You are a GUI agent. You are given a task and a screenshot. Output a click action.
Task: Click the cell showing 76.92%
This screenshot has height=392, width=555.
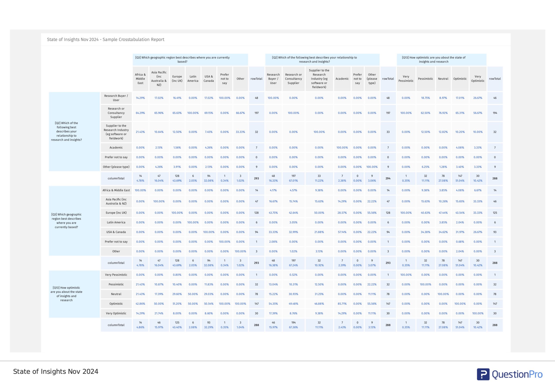point(443,113)
